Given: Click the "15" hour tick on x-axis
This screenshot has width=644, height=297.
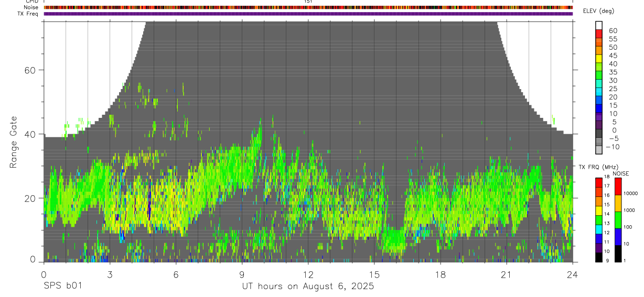Looking at the screenshot, I should tap(374, 274).
